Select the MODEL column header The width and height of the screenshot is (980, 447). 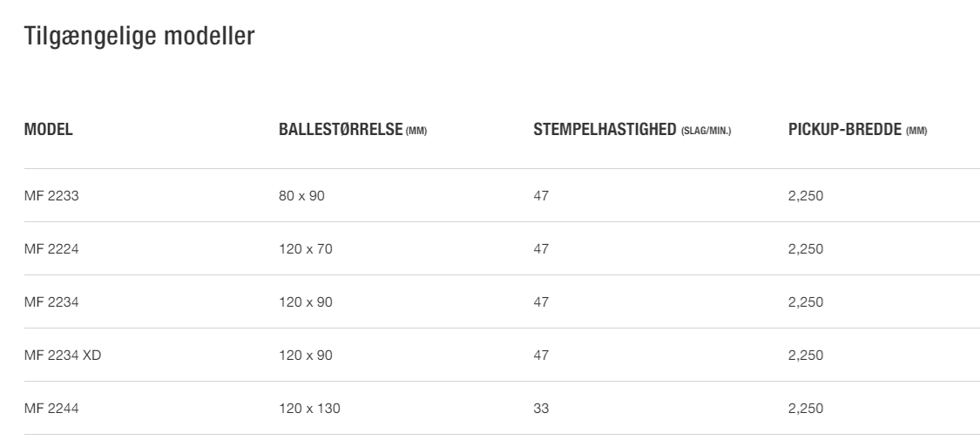tap(48, 130)
